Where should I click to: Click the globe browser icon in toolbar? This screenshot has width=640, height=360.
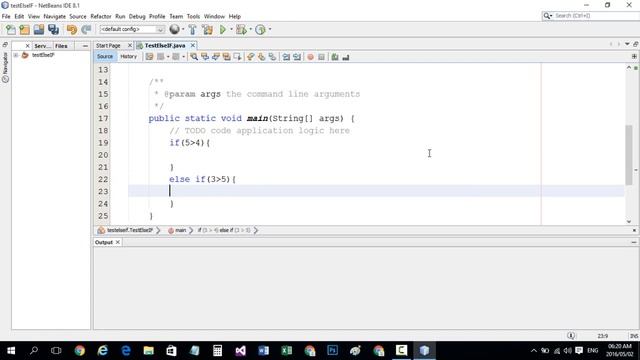(x=174, y=29)
